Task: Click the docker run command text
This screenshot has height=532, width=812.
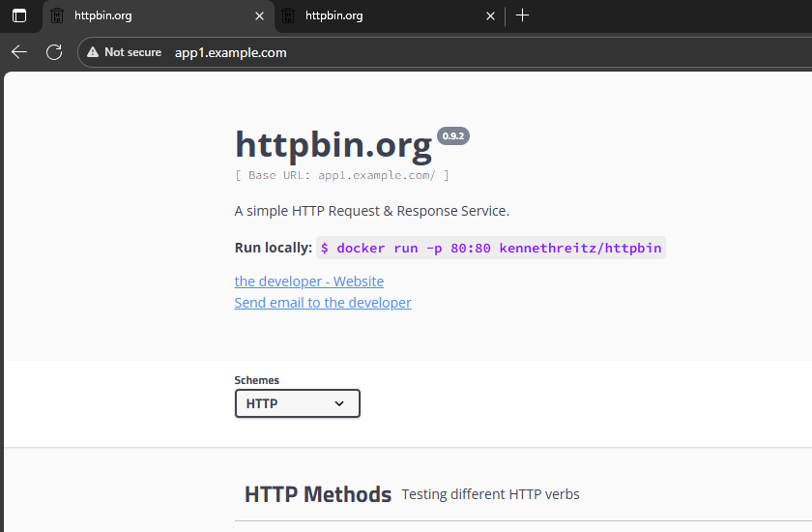Action: [491, 249]
